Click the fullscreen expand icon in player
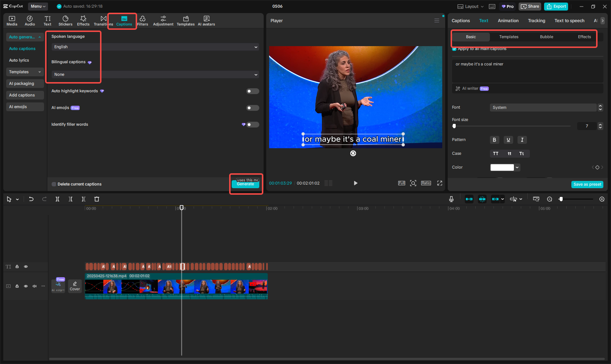 tap(439, 183)
